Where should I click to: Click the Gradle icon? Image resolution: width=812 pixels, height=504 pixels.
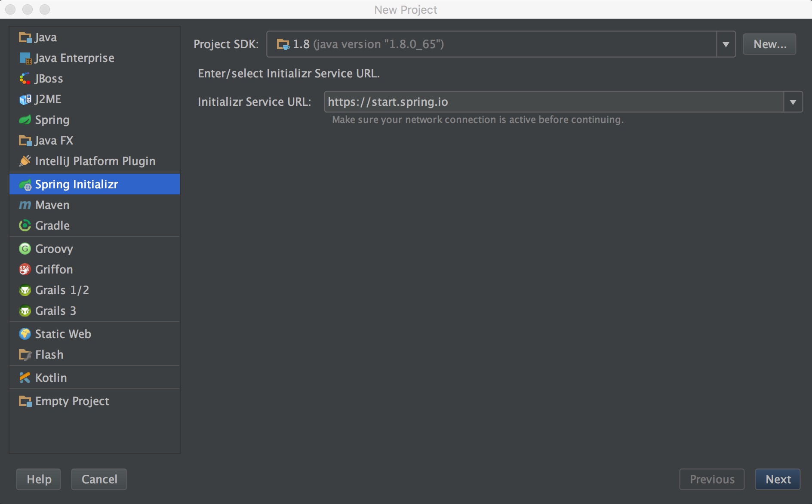pyautogui.click(x=25, y=225)
